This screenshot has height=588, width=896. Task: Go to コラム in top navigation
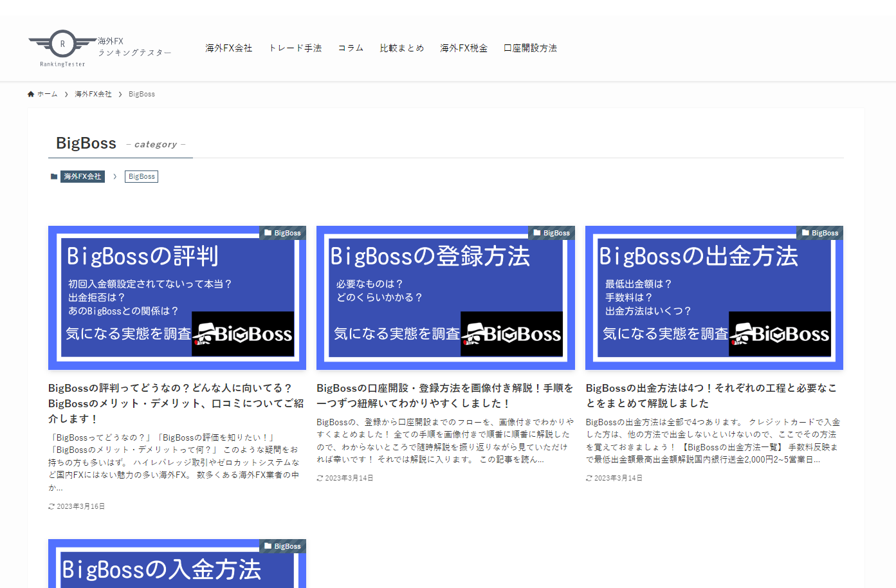pyautogui.click(x=351, y=48)
